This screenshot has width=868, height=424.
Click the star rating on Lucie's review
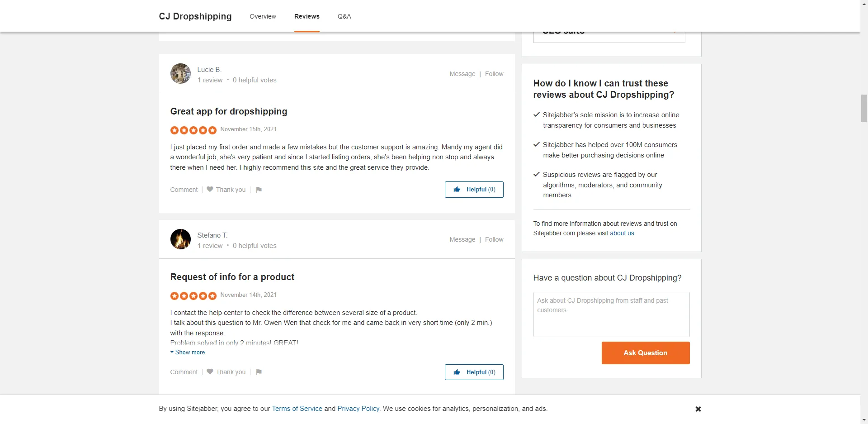click(193, 130)
